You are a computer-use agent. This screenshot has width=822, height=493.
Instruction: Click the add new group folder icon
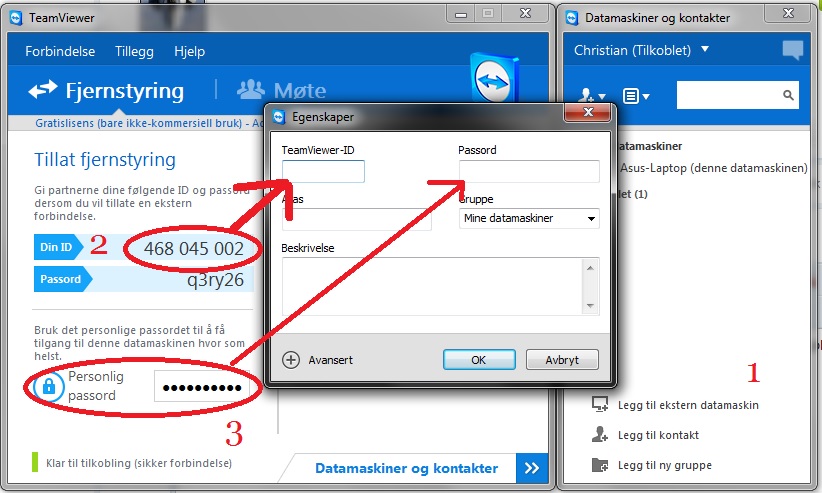pyautogui.click(x=600, y=465)
